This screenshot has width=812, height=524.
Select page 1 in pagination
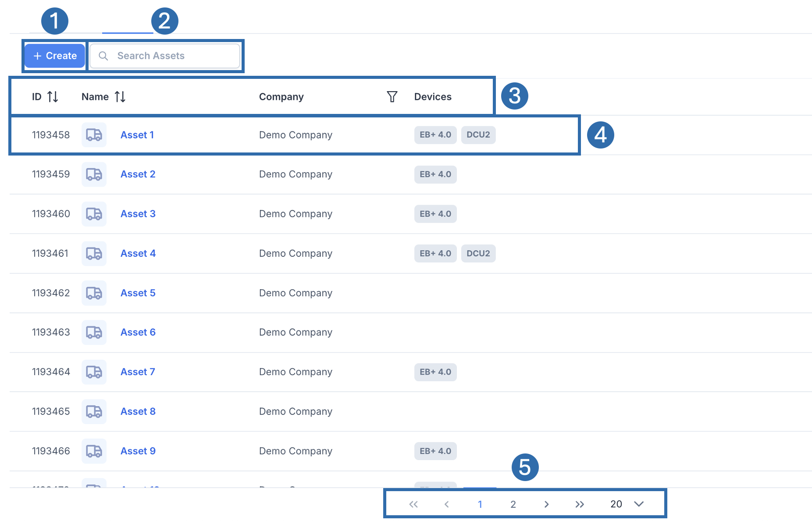pyautogui.click(x=480, y=504)
